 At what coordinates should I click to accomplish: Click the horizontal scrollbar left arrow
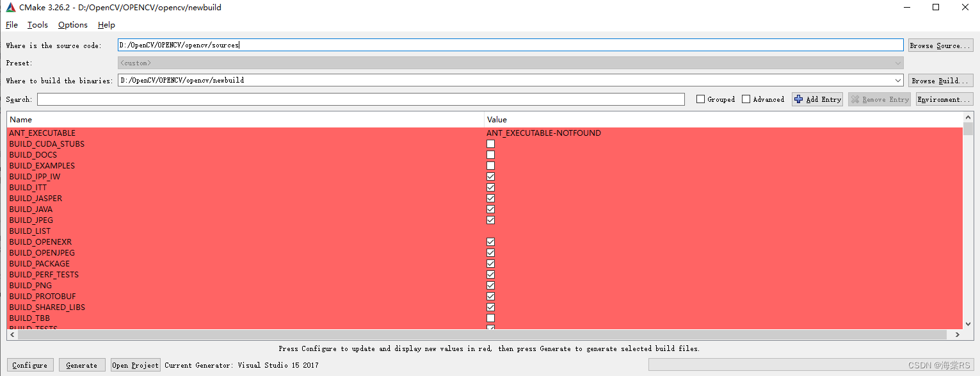point(12,334)
